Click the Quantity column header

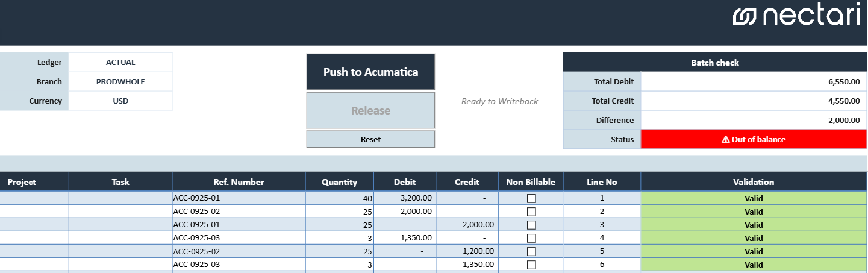click(340, 182)
